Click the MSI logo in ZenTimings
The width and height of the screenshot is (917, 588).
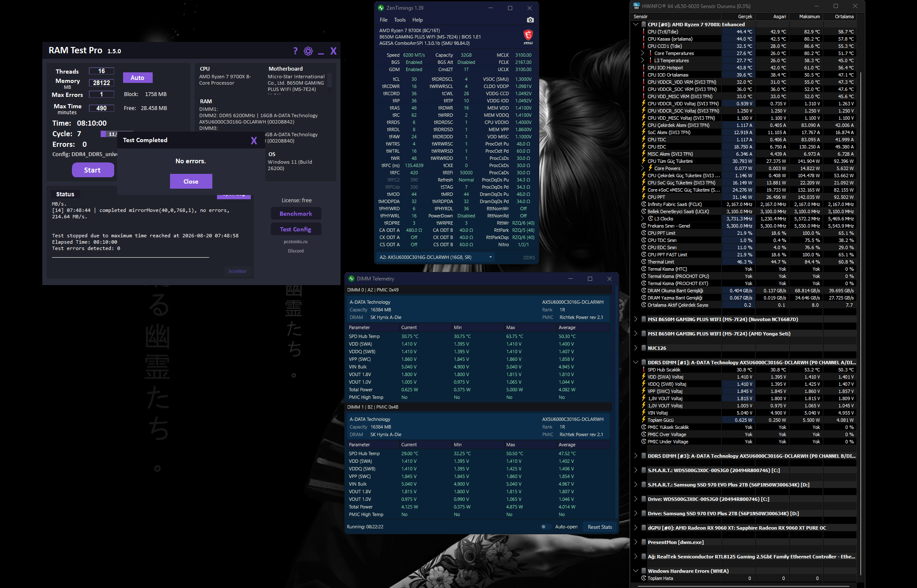(528, 37)
